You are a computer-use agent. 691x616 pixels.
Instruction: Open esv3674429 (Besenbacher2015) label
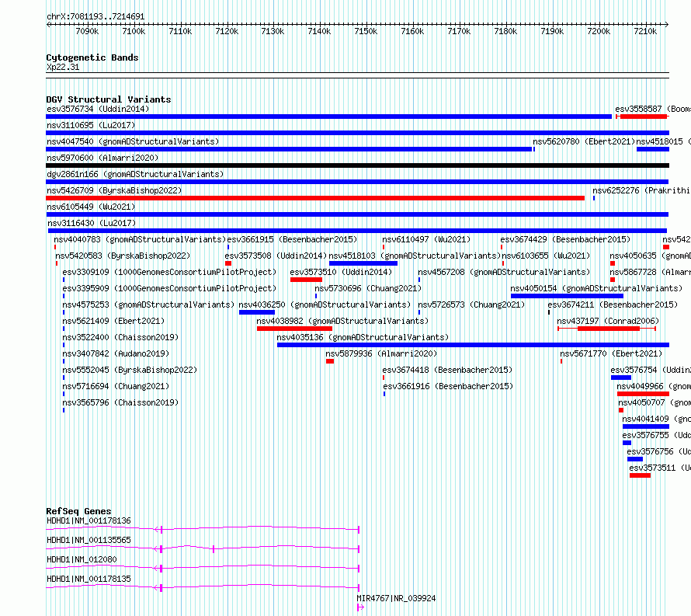[x=565, y=239]
